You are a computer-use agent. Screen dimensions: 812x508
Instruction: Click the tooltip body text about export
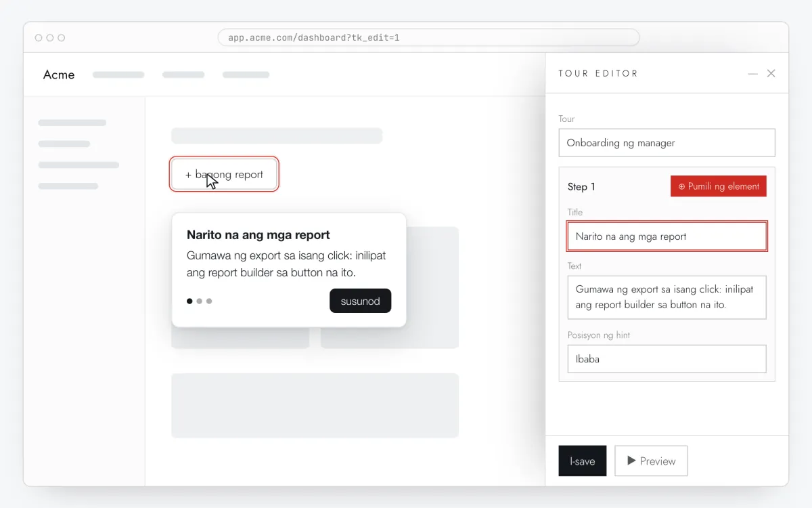pos(286,264)
